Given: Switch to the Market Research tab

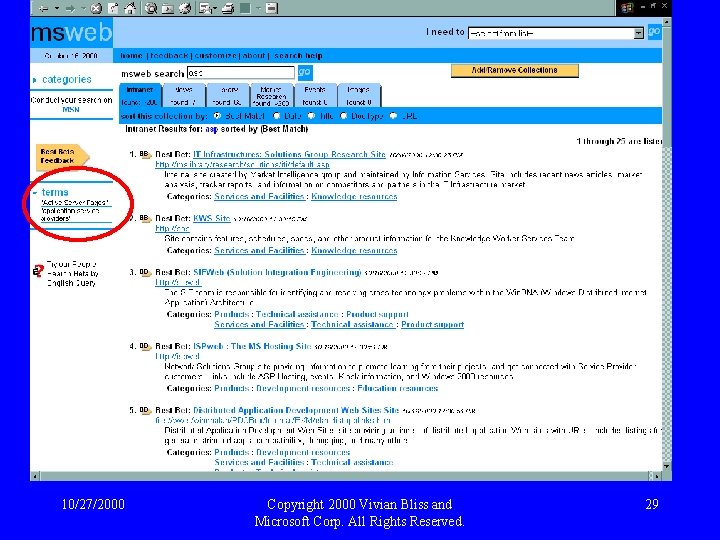Looking at the screenshot, I should tap(271, 96).
